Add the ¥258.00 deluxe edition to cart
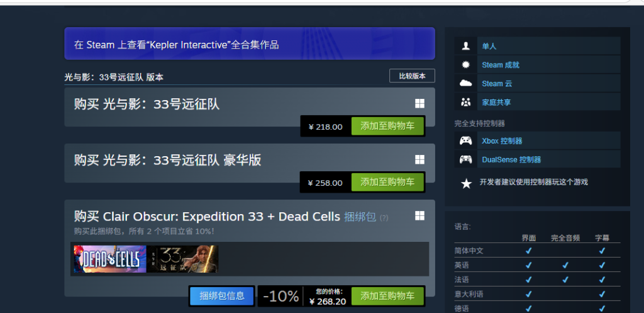 pos(387,182)
